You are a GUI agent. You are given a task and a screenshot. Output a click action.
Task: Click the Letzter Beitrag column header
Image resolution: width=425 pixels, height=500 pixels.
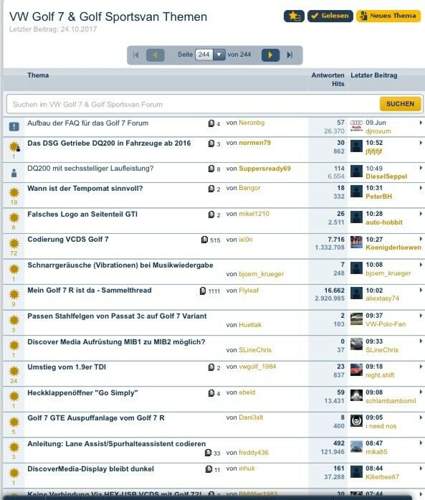(374, 75)
